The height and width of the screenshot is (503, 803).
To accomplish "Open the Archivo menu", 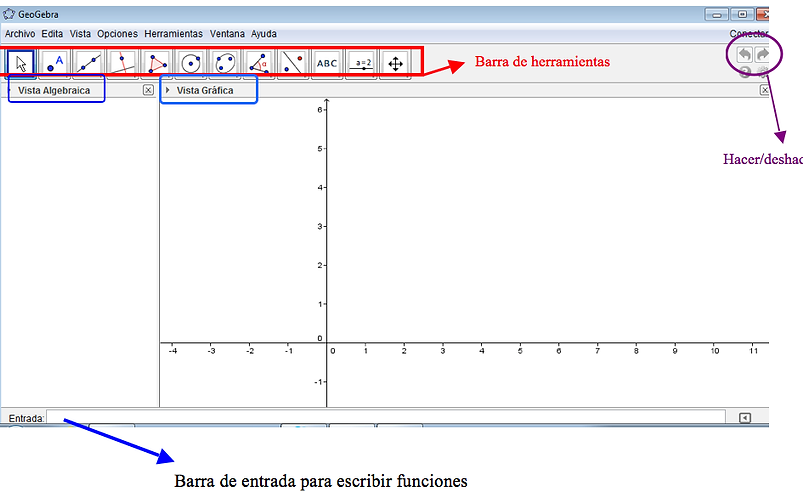I will (x=20, y=34).
